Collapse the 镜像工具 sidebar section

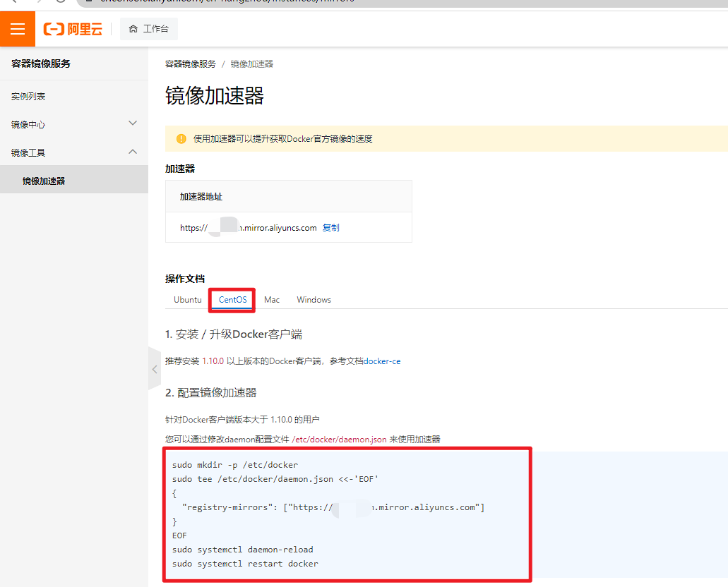[74, 152]
